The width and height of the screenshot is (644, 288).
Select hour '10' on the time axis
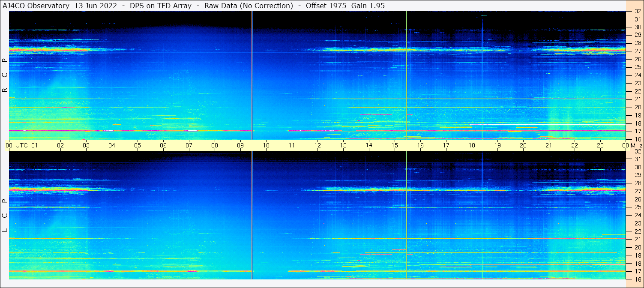(266, 145)
